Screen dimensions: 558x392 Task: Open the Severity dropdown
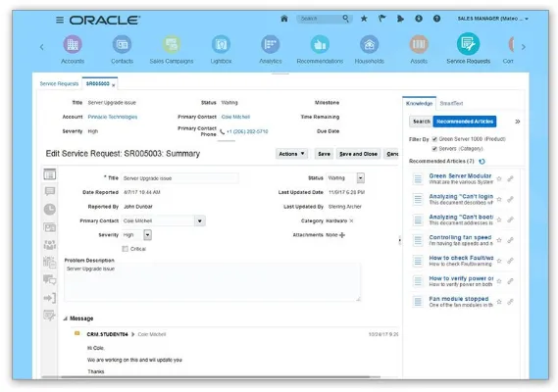click(x=147, y=235)
